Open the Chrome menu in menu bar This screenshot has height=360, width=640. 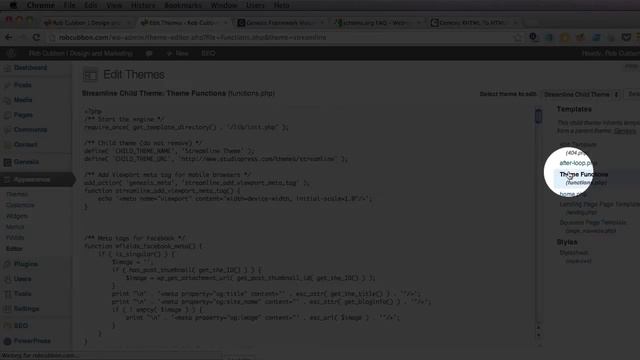point(41,5)
